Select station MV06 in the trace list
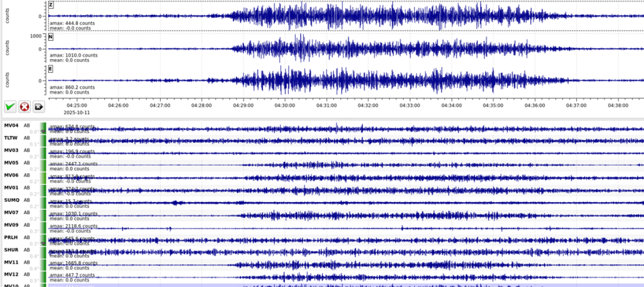Screen dimensions: 644x287 (x=11, y=175)
